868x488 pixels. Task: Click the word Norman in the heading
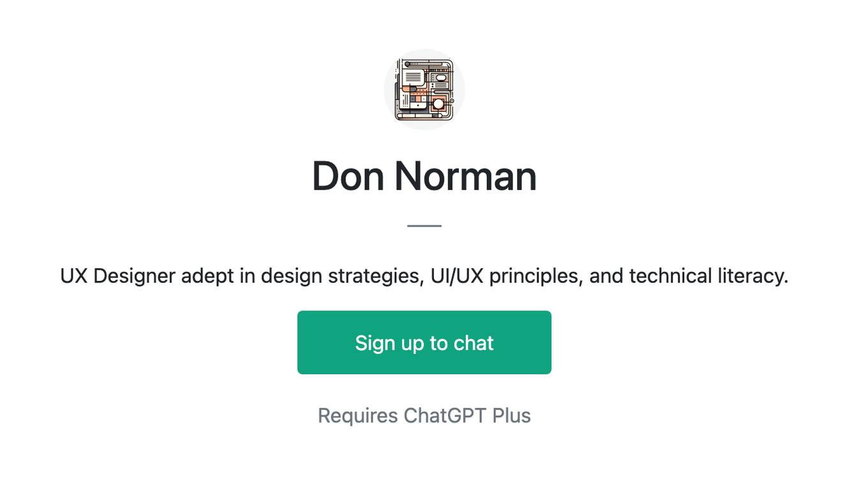coord(465,176)
